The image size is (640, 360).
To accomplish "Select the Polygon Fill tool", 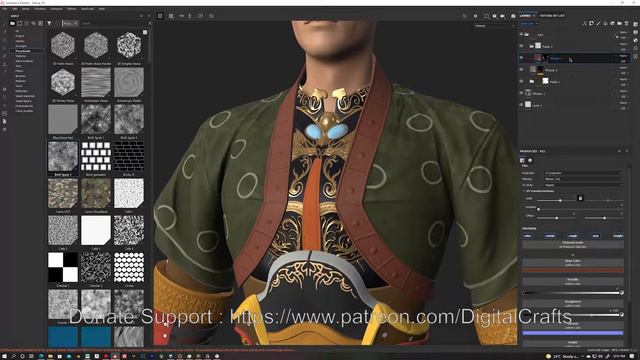I will 4,49.
